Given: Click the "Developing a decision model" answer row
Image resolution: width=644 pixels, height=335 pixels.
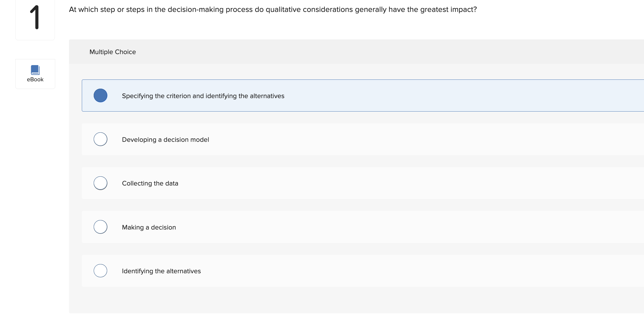Looking at the screenshot, I should [275, 139].
